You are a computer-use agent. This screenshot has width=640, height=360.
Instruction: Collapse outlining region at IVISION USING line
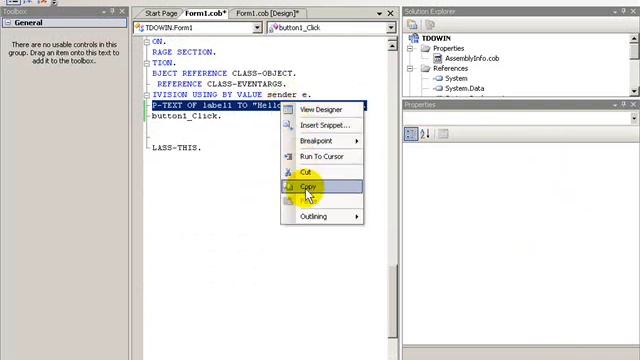(x=147, y=95)
